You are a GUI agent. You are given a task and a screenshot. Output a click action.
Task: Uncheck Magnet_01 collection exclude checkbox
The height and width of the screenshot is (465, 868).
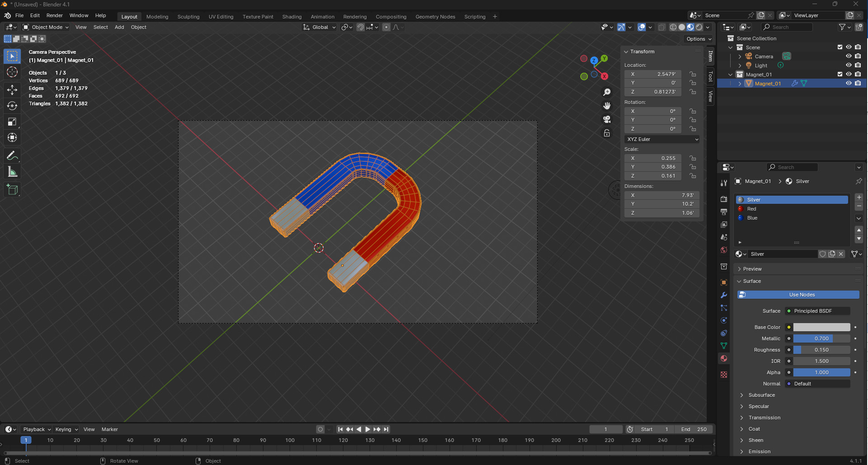[x=840, y=75]
